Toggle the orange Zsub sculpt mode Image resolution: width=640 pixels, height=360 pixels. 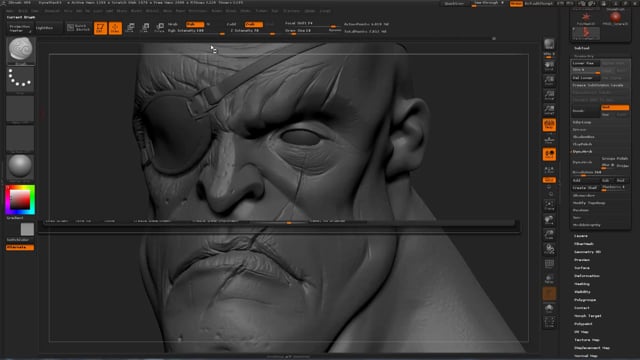pyautogui.click(x=254, y=24)
